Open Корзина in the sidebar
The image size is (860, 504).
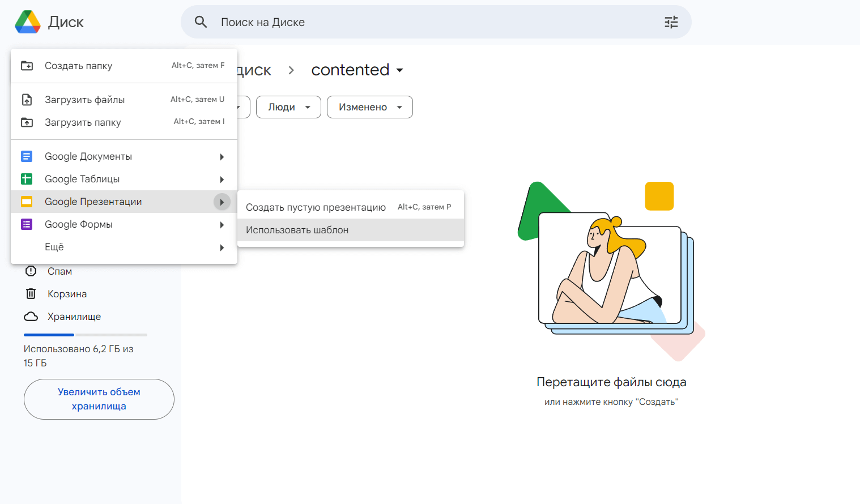pyautogui.click(x=67, y=294)
